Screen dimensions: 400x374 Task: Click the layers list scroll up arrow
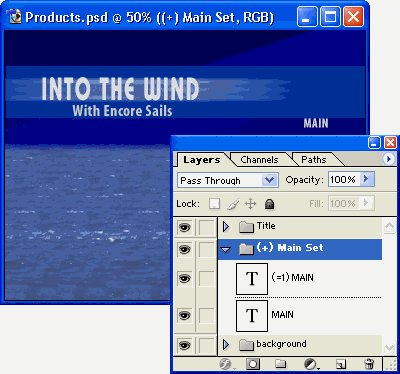[389, 227]
